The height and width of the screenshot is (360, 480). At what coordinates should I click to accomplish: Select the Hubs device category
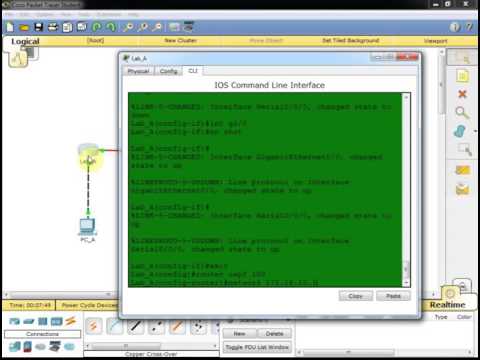point(43,321)
